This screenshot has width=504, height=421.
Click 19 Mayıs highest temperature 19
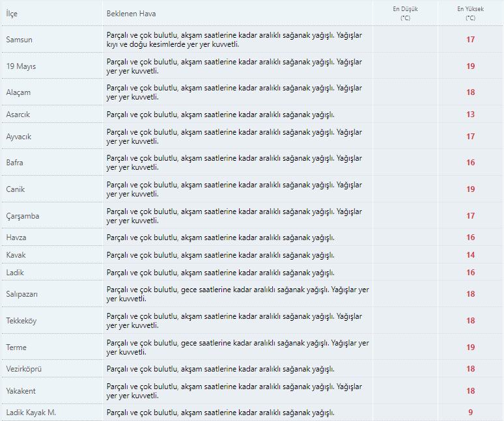click(471, 66)
